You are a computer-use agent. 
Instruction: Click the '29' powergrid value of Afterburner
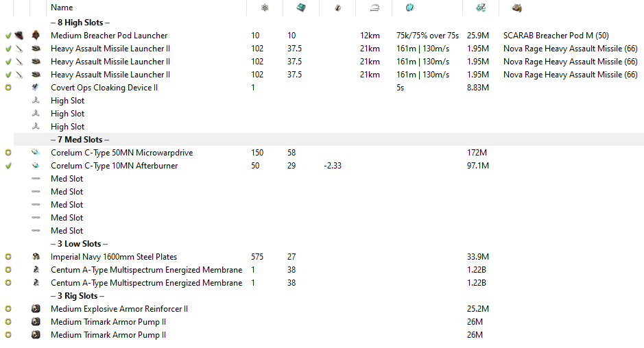point(291,166)
